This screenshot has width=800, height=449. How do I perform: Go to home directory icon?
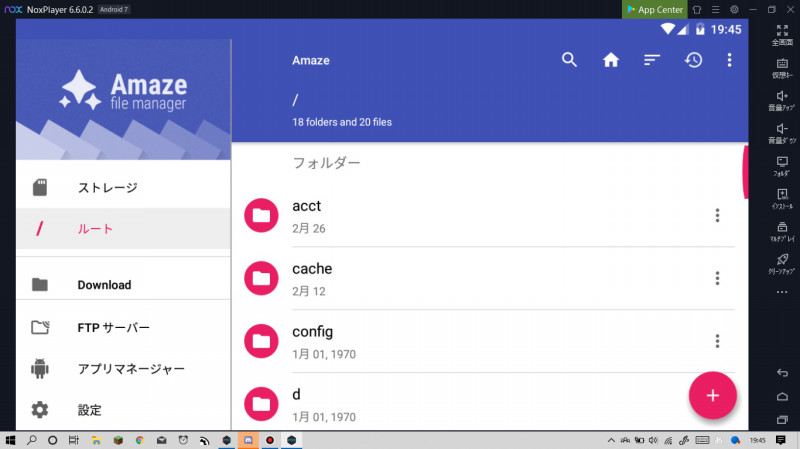611,60
